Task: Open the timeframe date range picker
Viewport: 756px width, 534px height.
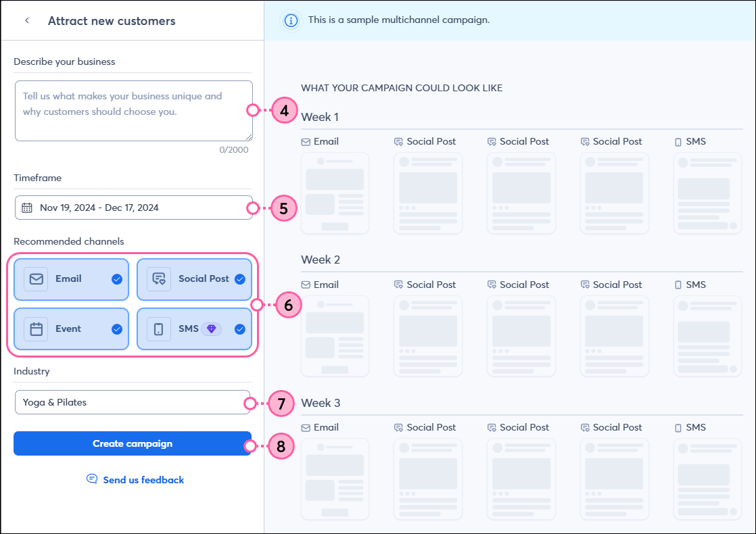Action: 134,208
